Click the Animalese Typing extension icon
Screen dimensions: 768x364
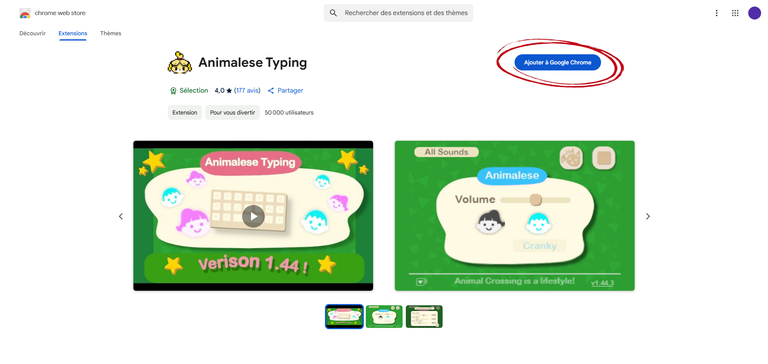(x=179, y=63)
